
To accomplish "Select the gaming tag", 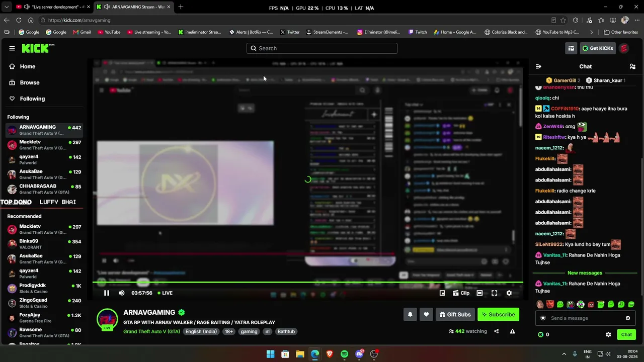I will pyautogui.click(x=249, y=332).
